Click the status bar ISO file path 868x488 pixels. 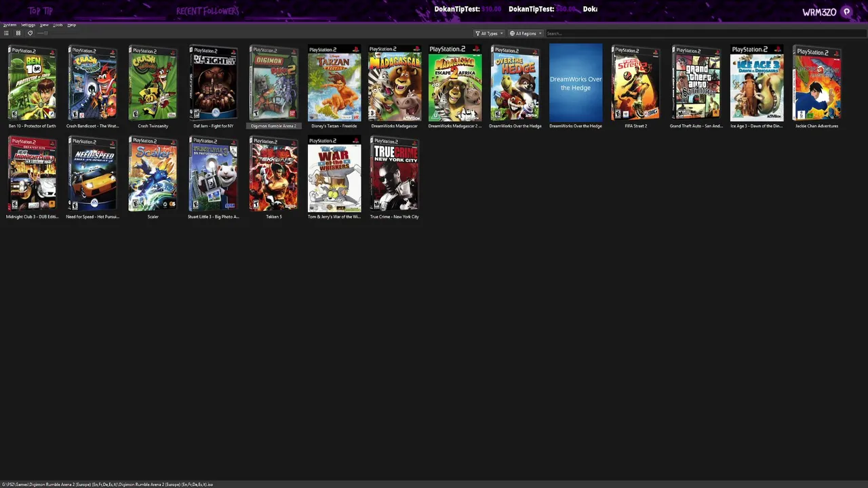(108, 485)
